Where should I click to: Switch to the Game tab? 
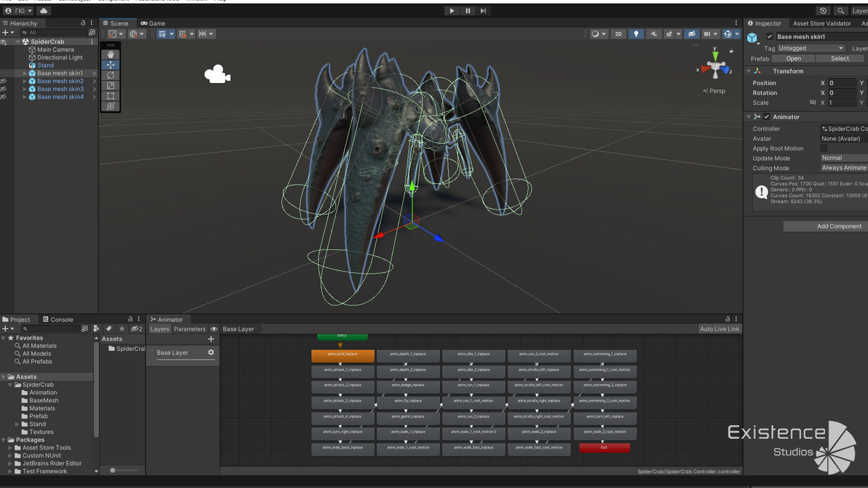pos(153,23)
